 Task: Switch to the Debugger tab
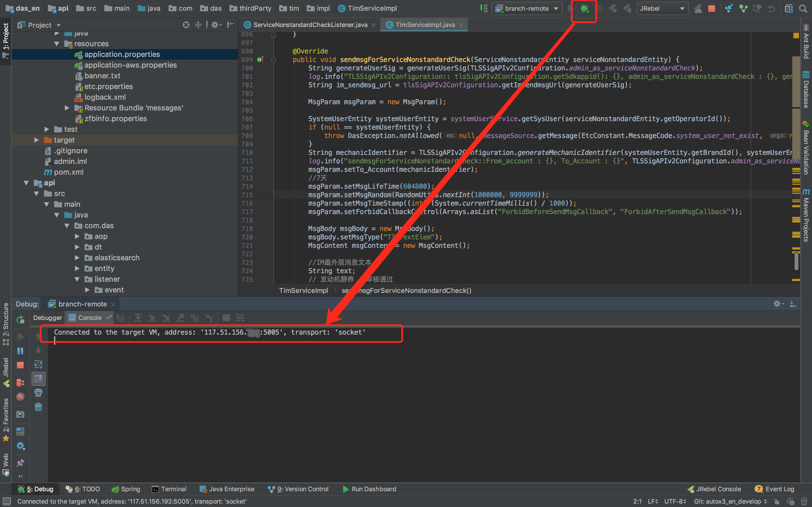47,317
